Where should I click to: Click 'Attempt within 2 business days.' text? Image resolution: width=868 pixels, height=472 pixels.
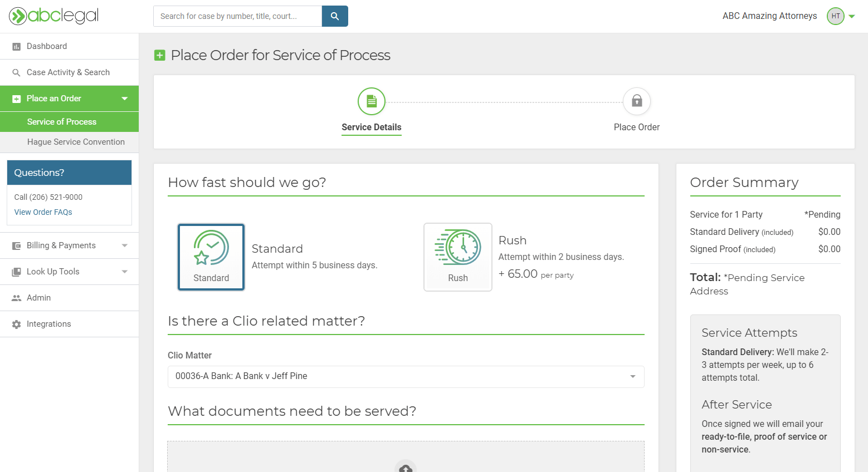(x=561, y=257)
